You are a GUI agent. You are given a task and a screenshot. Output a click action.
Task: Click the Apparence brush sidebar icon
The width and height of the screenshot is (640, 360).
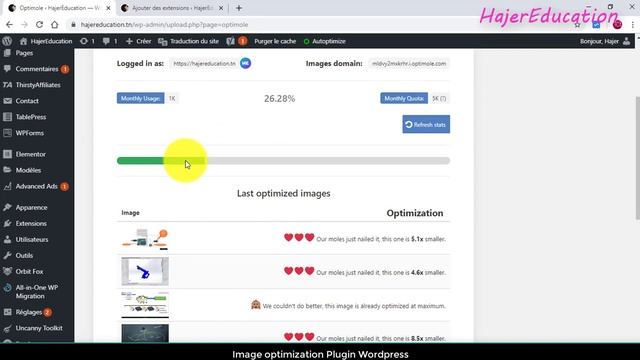(7, 207)
